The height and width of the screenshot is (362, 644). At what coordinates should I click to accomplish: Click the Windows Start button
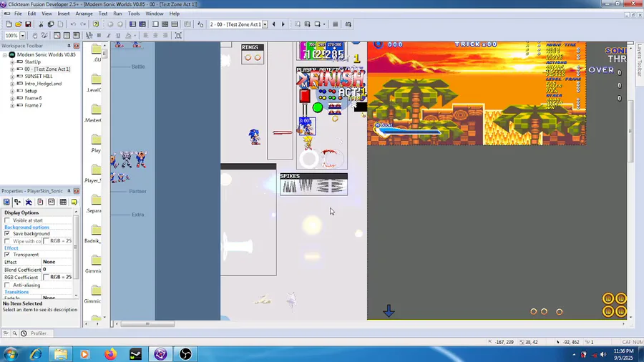click(10, 353)
